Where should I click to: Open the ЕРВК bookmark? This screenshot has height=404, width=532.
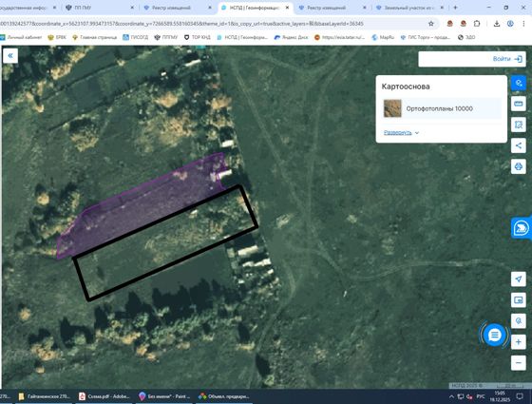(x=57, y=37)
